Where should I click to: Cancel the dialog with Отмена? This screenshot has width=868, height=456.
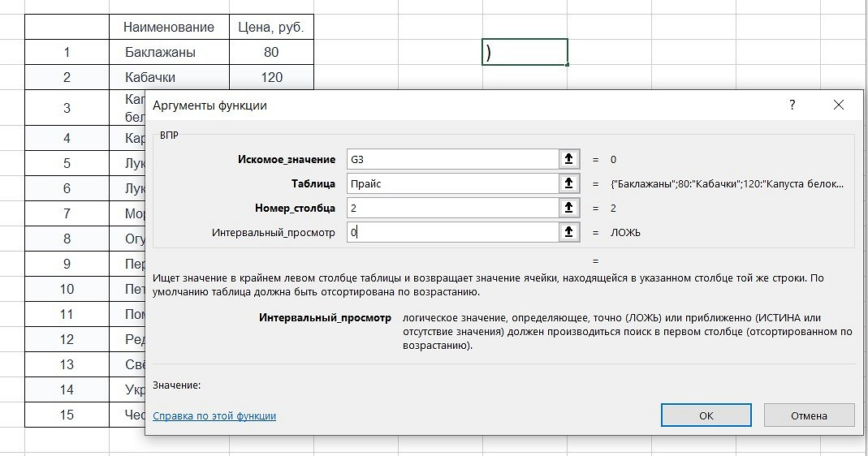pos(809,415)
